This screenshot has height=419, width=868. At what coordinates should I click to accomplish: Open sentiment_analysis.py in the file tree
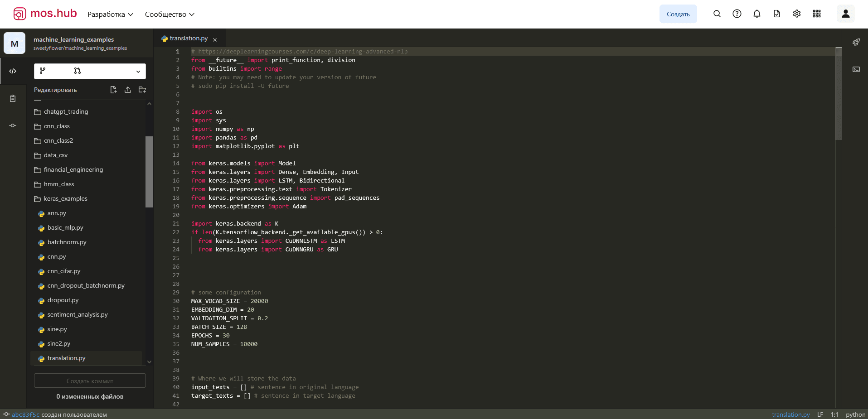(x=78, y=315)
